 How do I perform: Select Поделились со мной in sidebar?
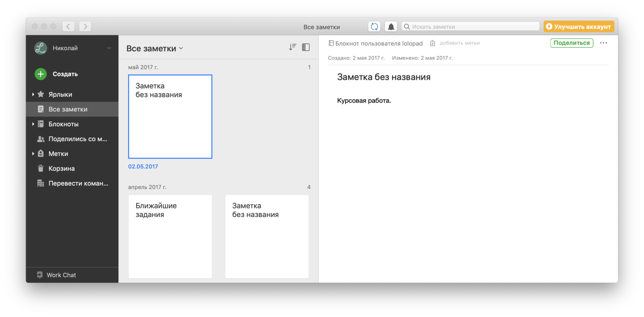77,139
